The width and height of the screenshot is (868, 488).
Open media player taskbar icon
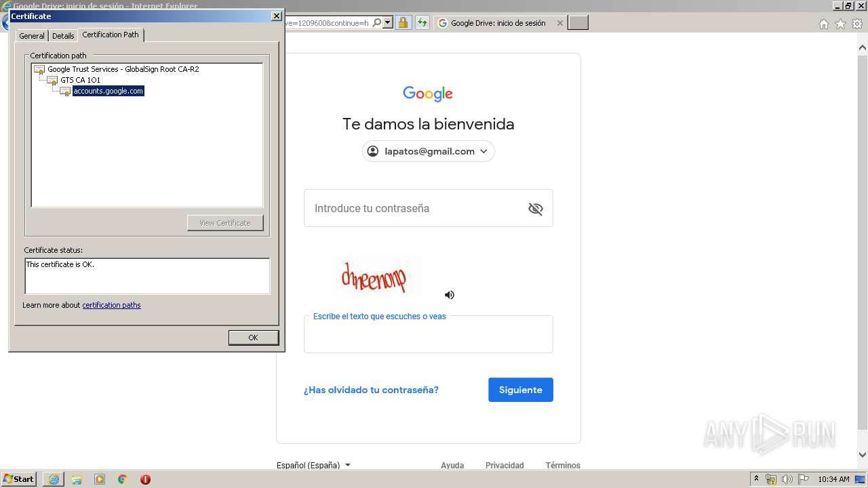100,479
